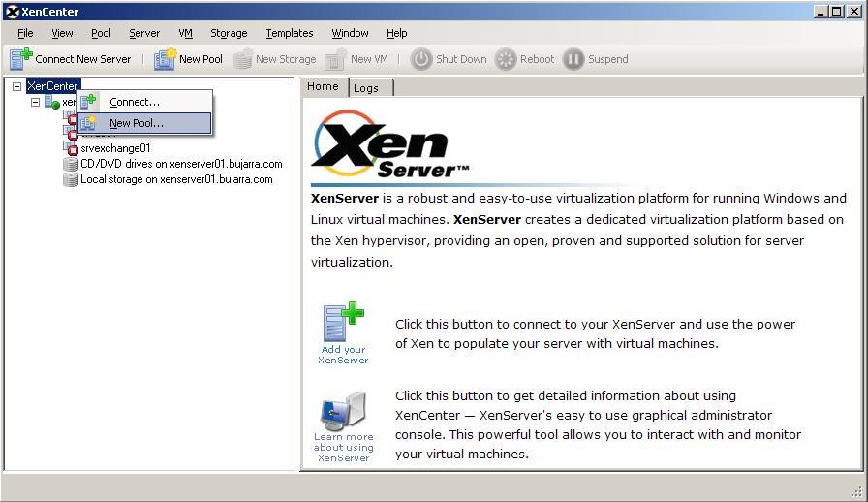Minimize the XenCenter window
This screenshot has width=868, height=502.
(821, 12)
